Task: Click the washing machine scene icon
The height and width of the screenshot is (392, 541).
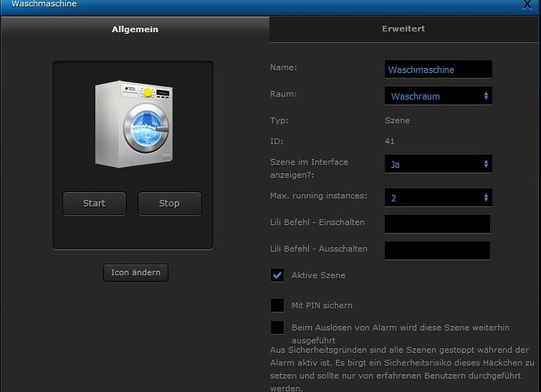Action: [x=133, y=123]
